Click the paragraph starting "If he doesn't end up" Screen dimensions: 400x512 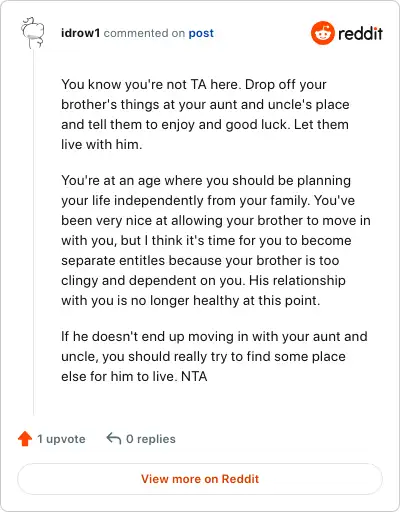[x=214, y=356]
